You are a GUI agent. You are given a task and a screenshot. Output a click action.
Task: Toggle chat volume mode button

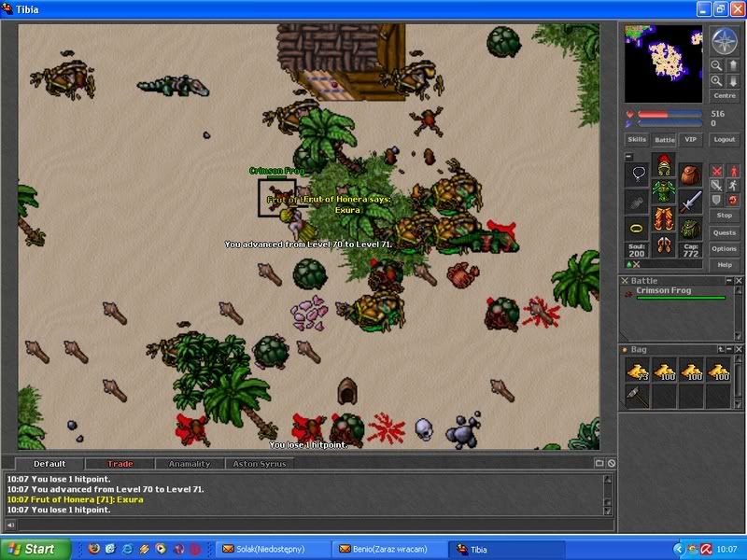10,525
